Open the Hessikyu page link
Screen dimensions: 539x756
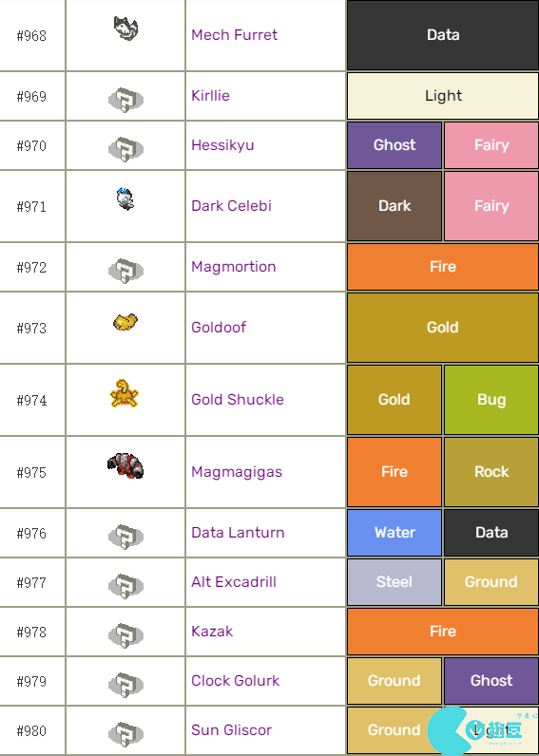pos(222,145)
